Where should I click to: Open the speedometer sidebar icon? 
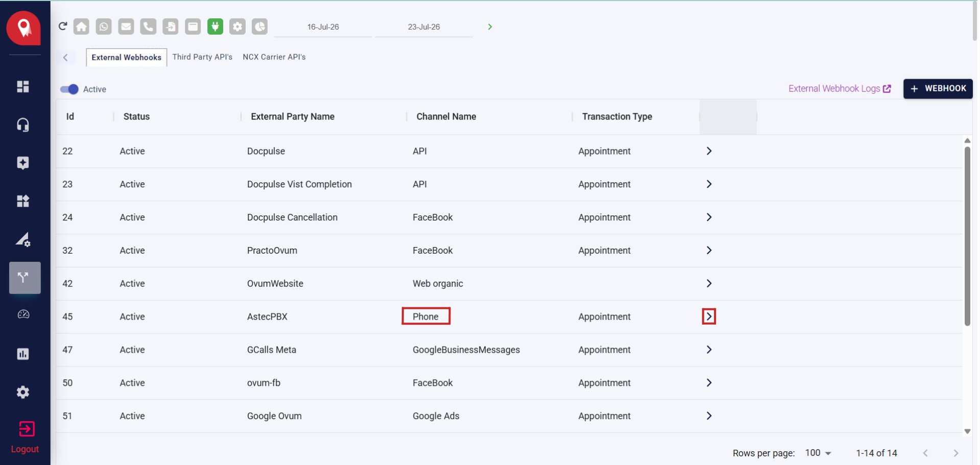(23, 314)
